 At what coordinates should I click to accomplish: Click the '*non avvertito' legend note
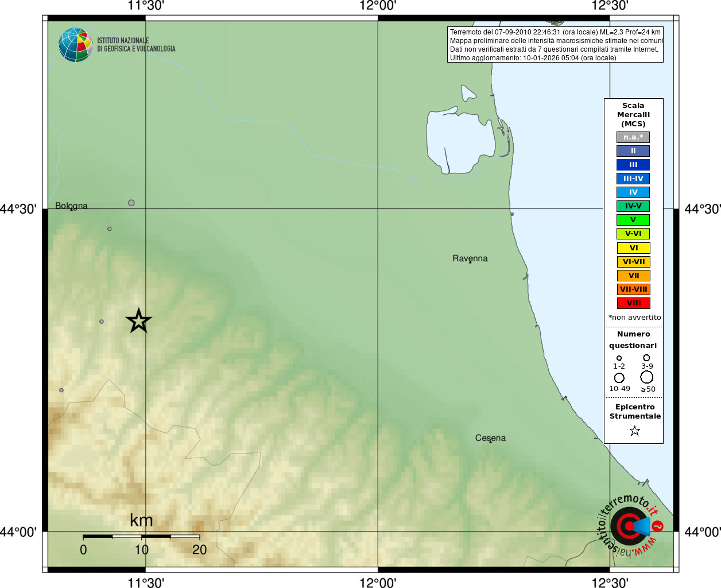pos(634,318)
